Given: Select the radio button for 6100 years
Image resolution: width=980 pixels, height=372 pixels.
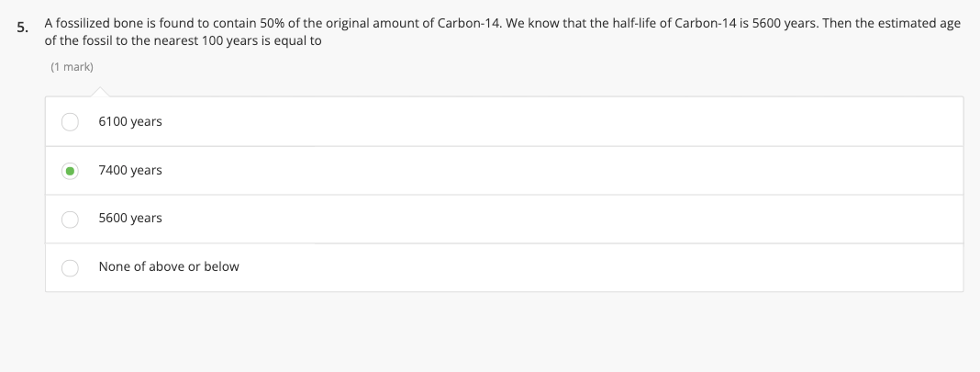Looking at the screenshot, I should point(70,122).
